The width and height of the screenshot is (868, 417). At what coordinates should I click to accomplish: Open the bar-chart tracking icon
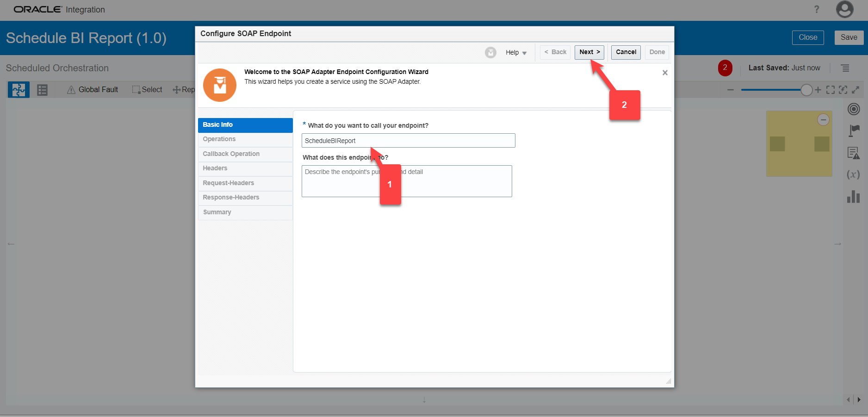click(x=854, y=197)
